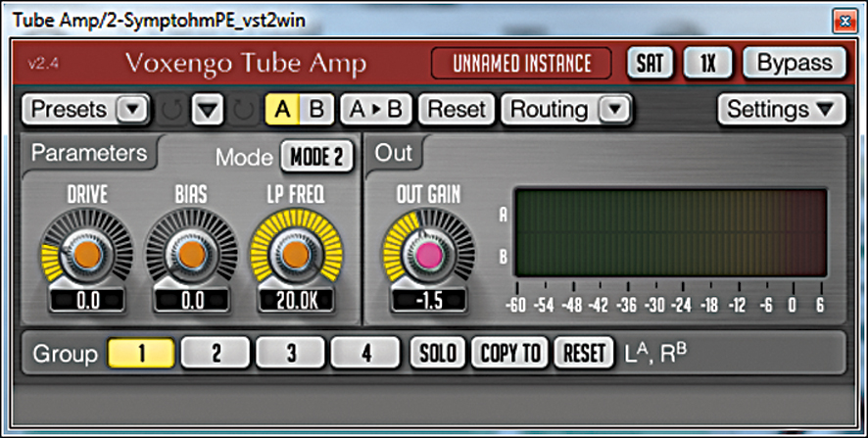Click the DRIVE knob
The width and height of the screenshot is (868, 438).
tap(87, 254)
